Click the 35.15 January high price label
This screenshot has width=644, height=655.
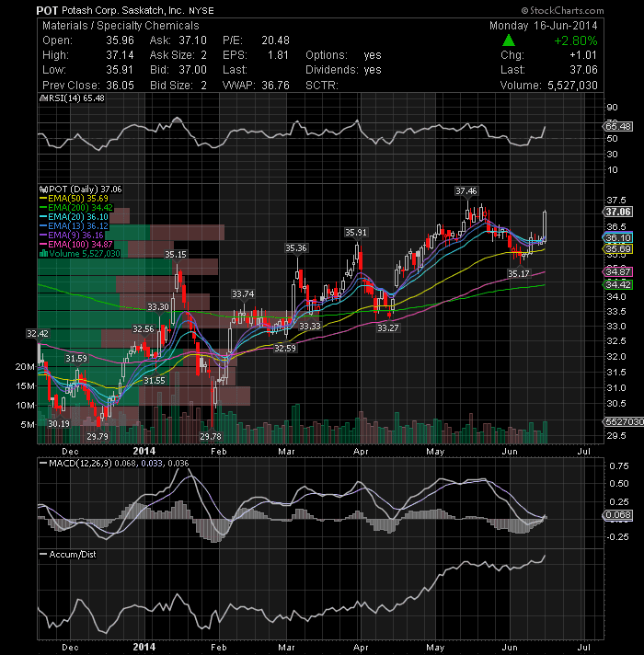point(176,255)
